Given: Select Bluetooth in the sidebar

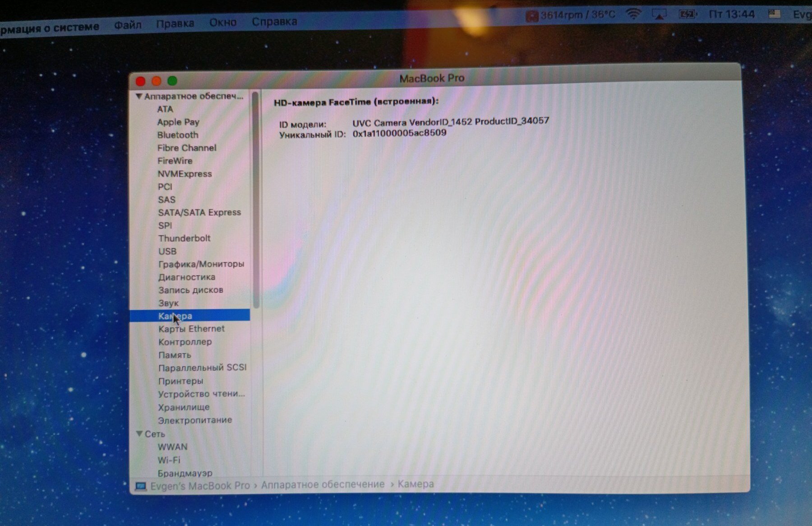Looking at the screenshot, I should pos(178,135).
